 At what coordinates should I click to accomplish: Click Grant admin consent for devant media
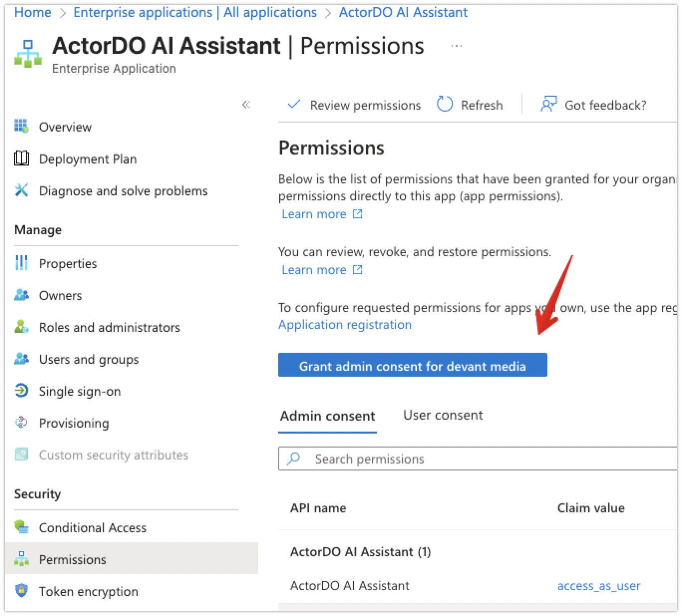pyautogui.click(x=412, y=366)
